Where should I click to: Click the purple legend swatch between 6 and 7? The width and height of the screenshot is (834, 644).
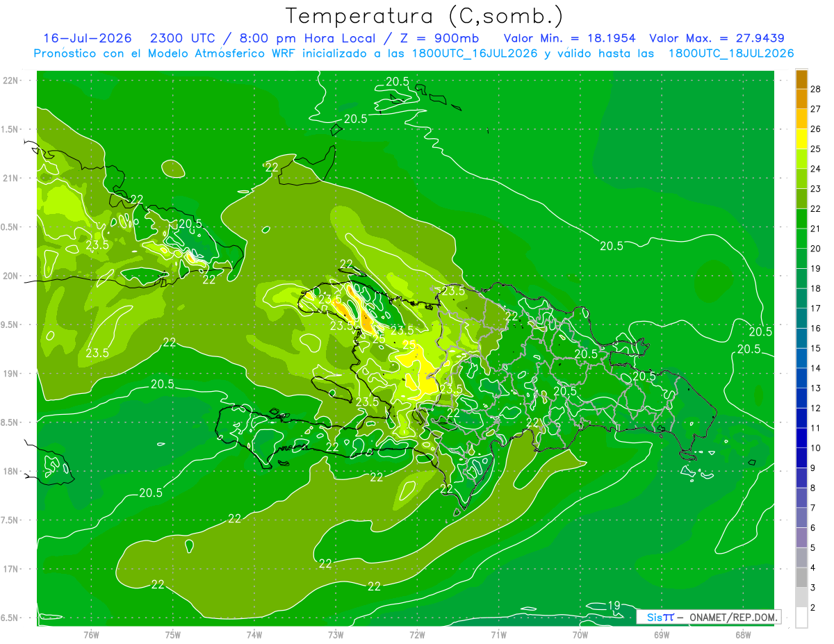pyautogui.click(x=801, y=518)
